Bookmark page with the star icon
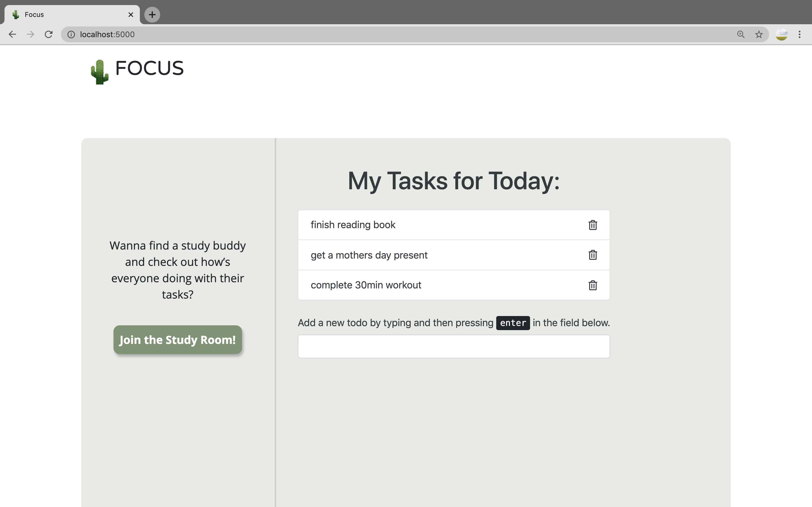Image resolution: width=812 pixels, height=507 pixels. [759, 35]
